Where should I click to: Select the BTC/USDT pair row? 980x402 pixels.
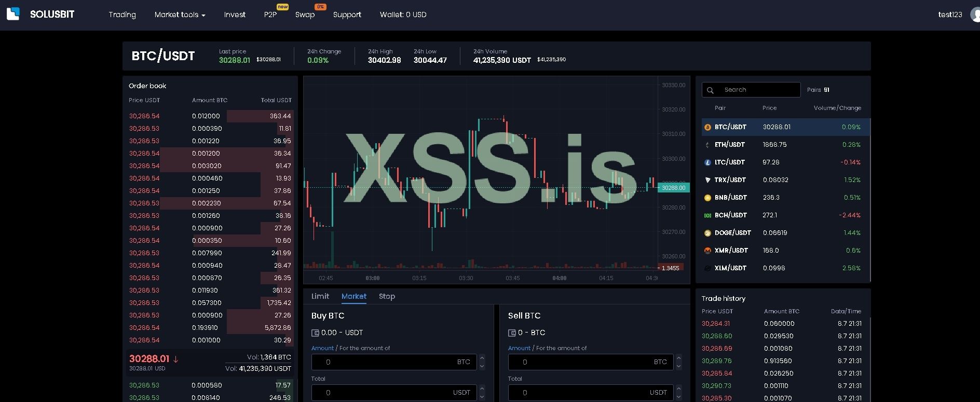(x=785, y=127)
